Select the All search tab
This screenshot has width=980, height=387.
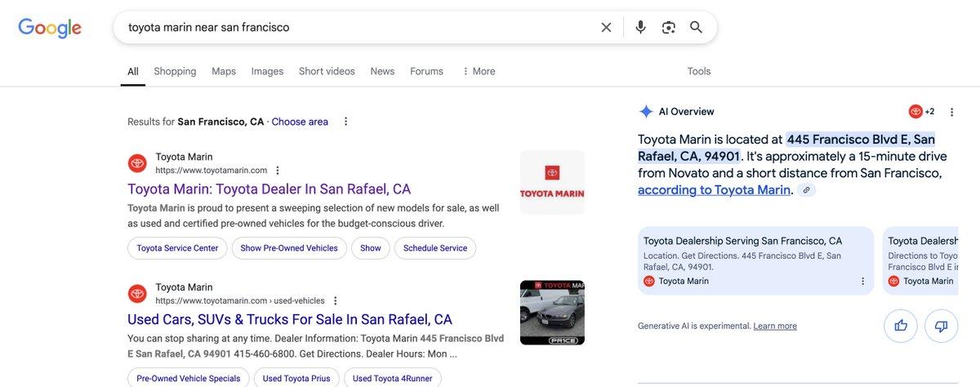(133, 72)
